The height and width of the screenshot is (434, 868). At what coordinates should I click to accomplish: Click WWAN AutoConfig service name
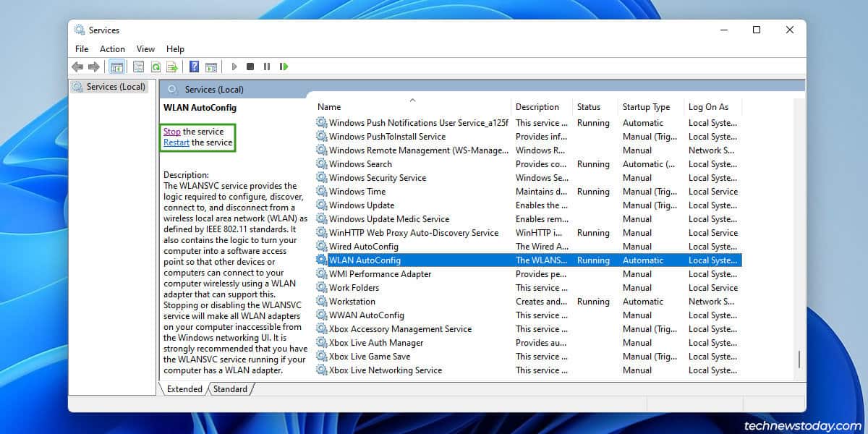point(367,315)
